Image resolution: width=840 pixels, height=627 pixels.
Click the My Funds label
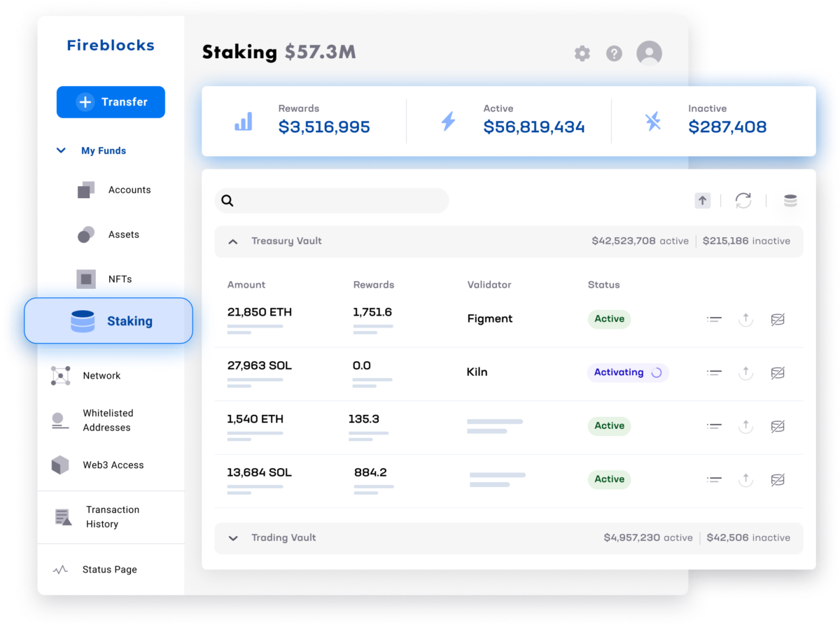click(104, 150)
